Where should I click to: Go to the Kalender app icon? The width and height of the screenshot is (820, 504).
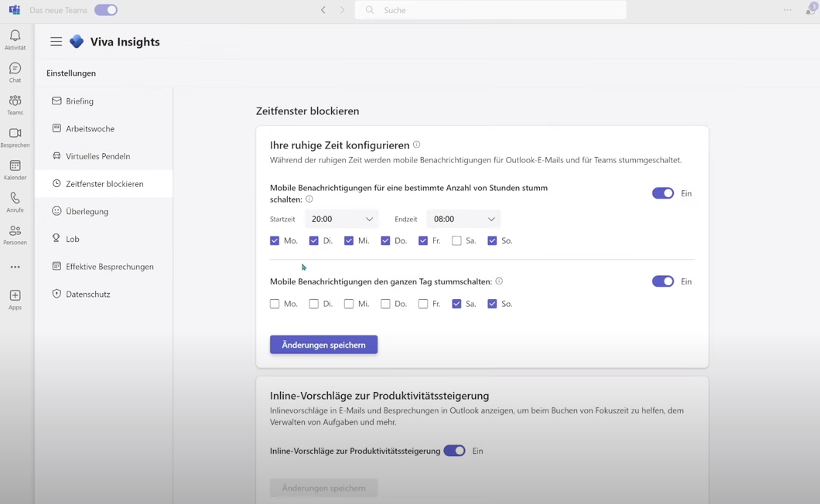pos(15,169)
